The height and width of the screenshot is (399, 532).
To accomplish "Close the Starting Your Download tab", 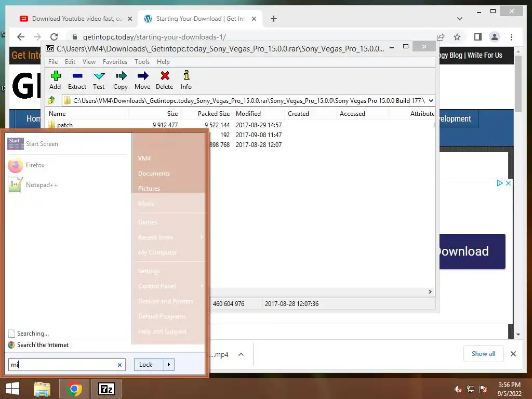I will click(x=254, y=19).
